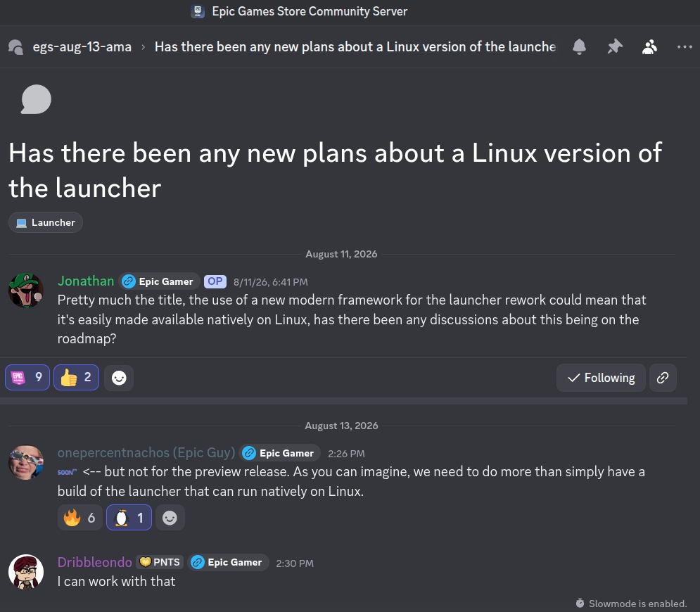The image size is (700, 612).
Task: Select the Launcher tag
Action: click(46, 222)
